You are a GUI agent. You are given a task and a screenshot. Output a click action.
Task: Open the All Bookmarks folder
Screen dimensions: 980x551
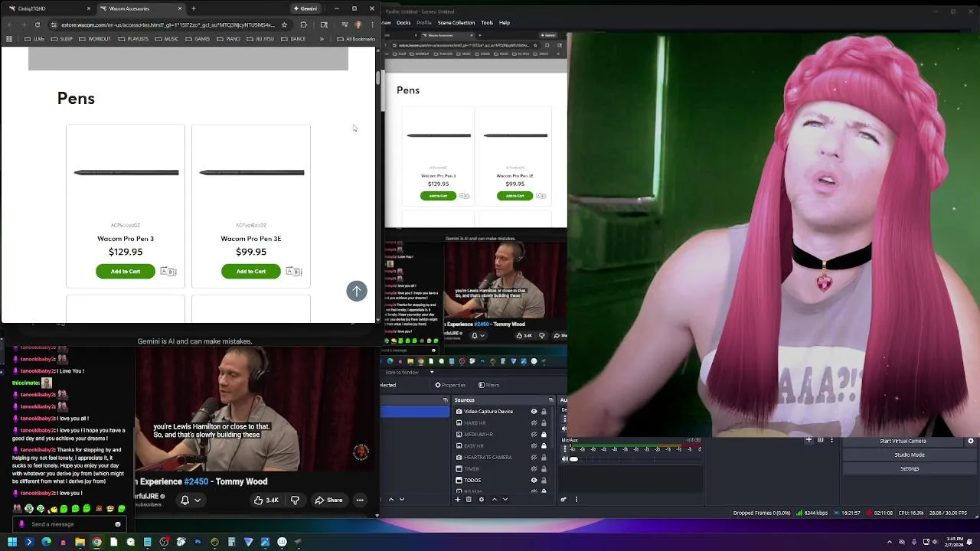[356, 39]
